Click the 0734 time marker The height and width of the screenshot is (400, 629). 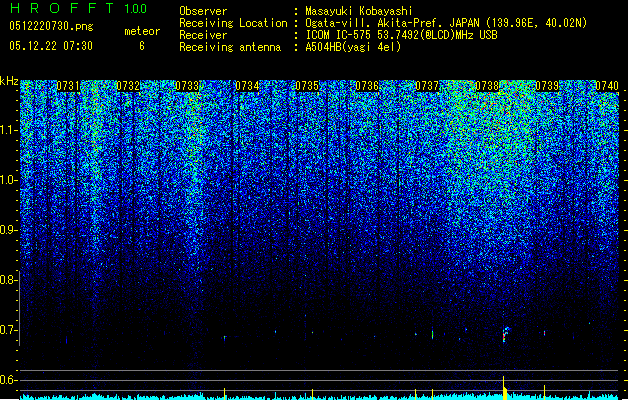pos(247,86)
